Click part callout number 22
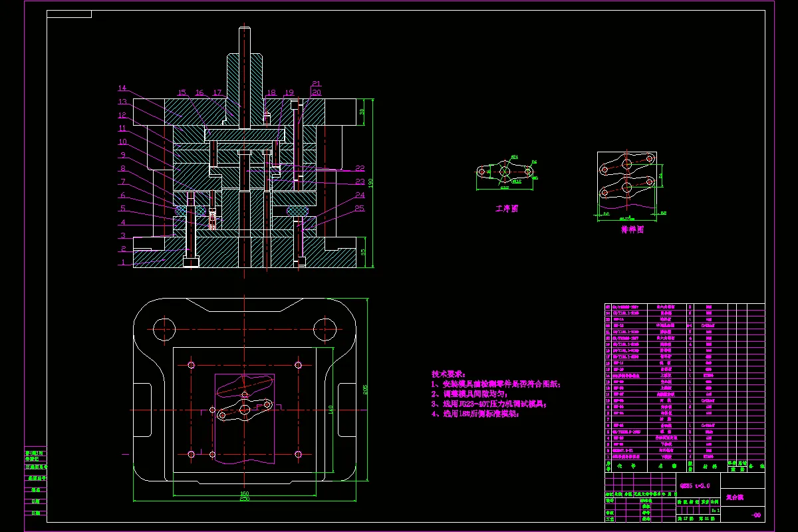The width and height of the screenshot is (798, 532). pyautogui.click(x=360, y=168)
